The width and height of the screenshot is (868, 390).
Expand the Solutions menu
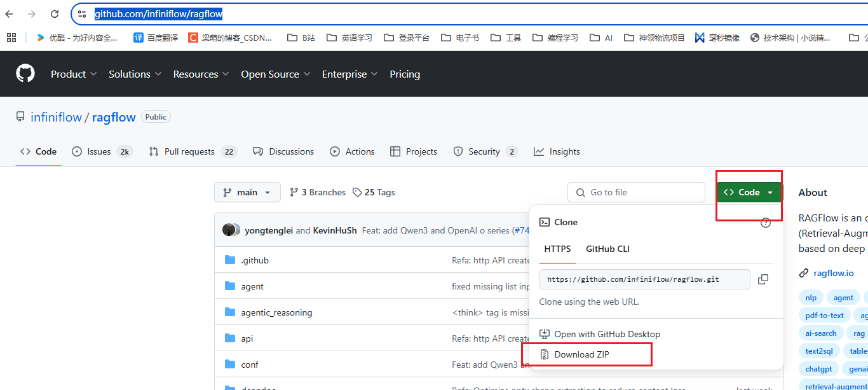pyautogui.click(x=135, y=74)
